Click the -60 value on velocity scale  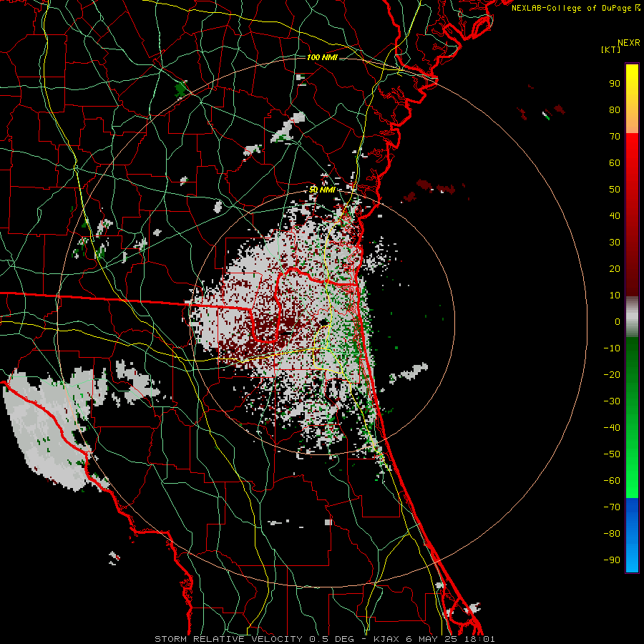[612, 481]
